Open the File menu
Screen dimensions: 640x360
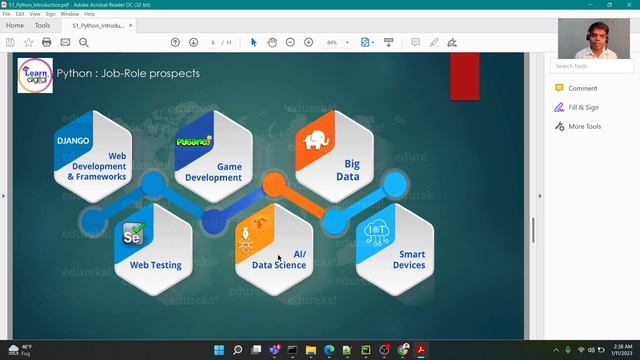tap(7, 14)
